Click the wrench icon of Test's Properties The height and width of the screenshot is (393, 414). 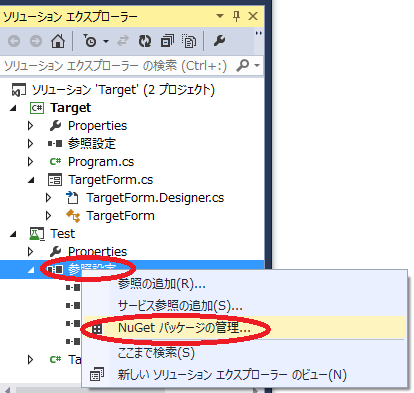[55, 252]
